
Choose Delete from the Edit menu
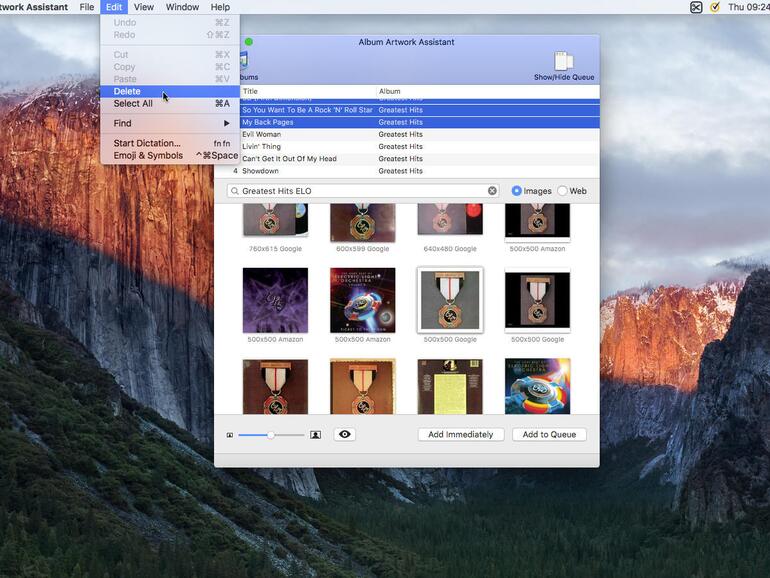pos(127,91)
